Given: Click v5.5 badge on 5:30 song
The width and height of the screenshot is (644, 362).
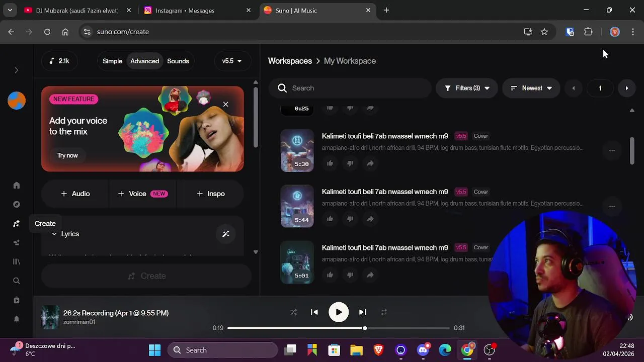Looking at the screenshot, I should tap(461, 136).
